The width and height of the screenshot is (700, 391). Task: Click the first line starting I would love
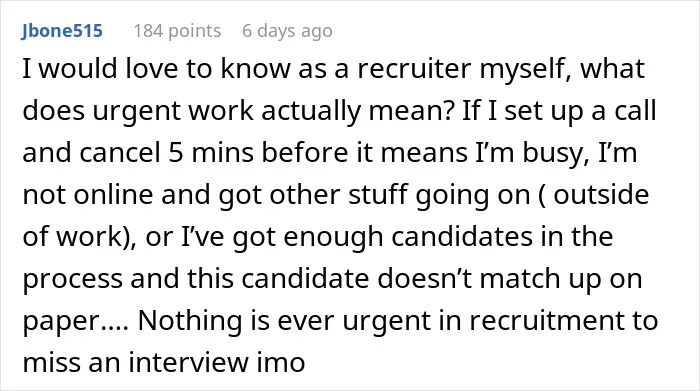333,70
